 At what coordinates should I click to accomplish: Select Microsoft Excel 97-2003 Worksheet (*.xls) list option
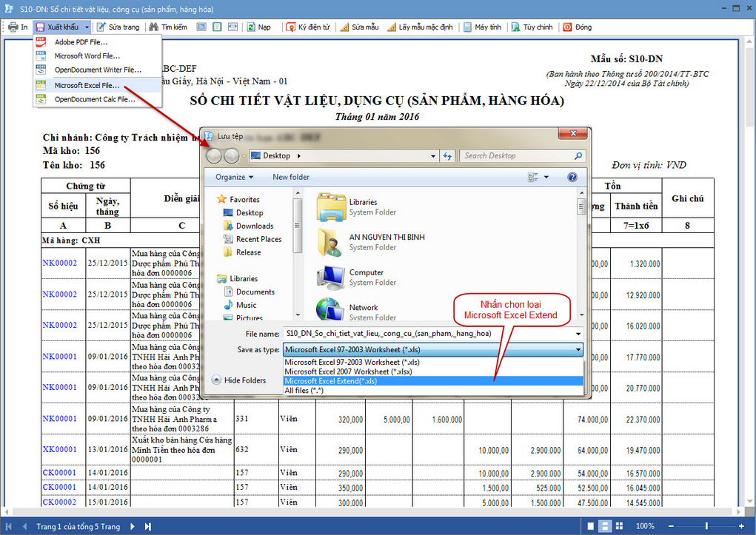(x=433, y=362)
